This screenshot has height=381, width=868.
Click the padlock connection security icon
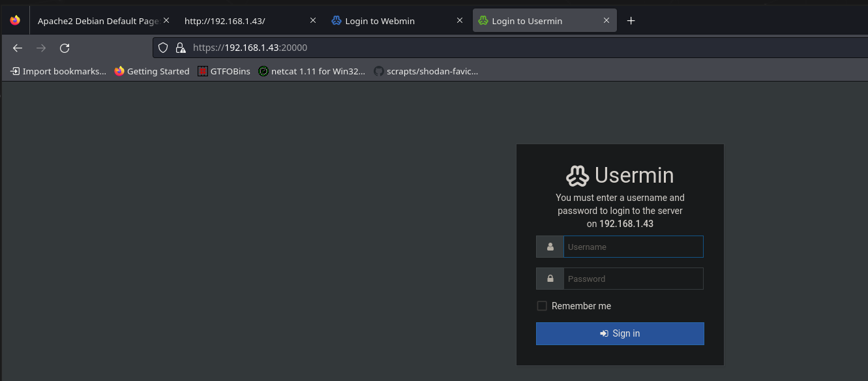[181, 48]
